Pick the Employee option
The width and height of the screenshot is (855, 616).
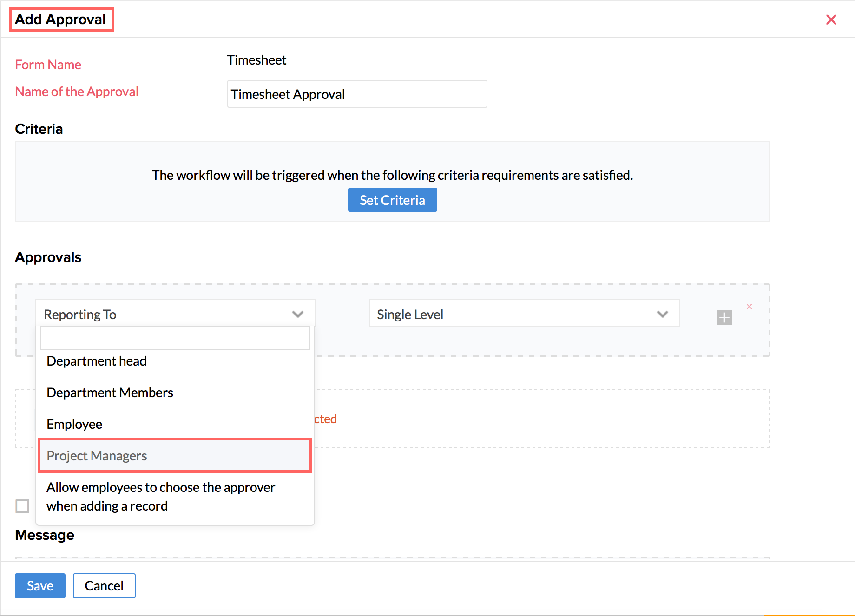74,424
